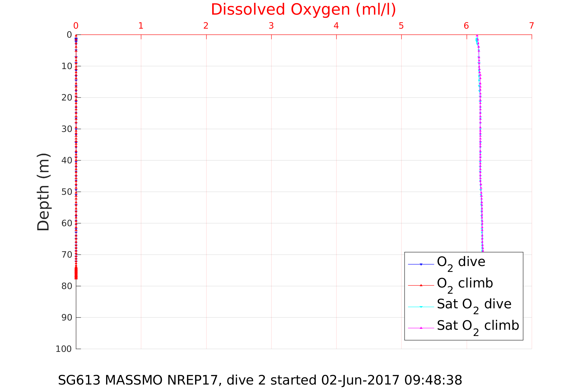Viewport: 588px width, 392px height.
Task: Click the x-axis tick label 3
Action: 271,26
